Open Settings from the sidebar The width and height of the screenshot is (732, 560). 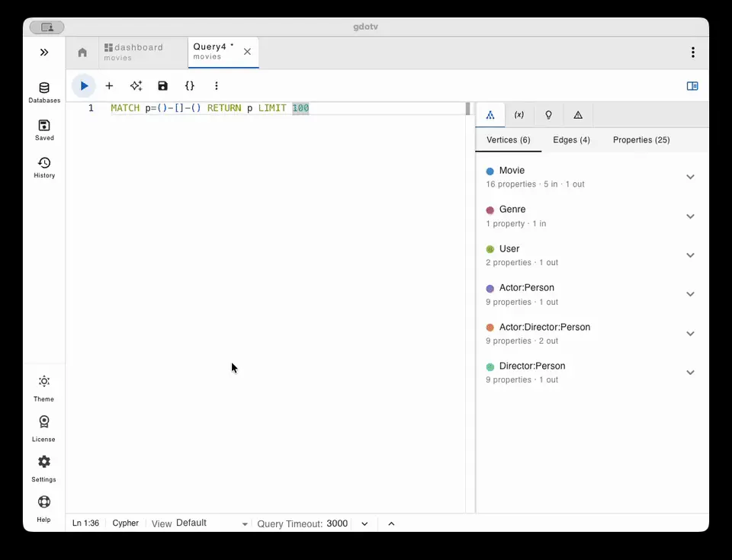click(44, 467)
